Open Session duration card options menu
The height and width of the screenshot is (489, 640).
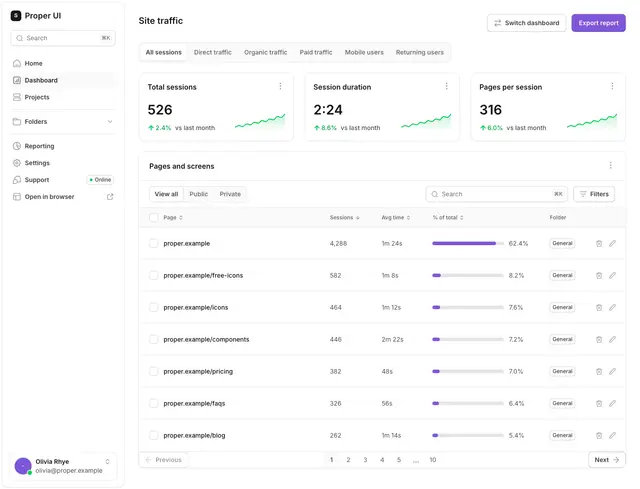click(446, 86)
